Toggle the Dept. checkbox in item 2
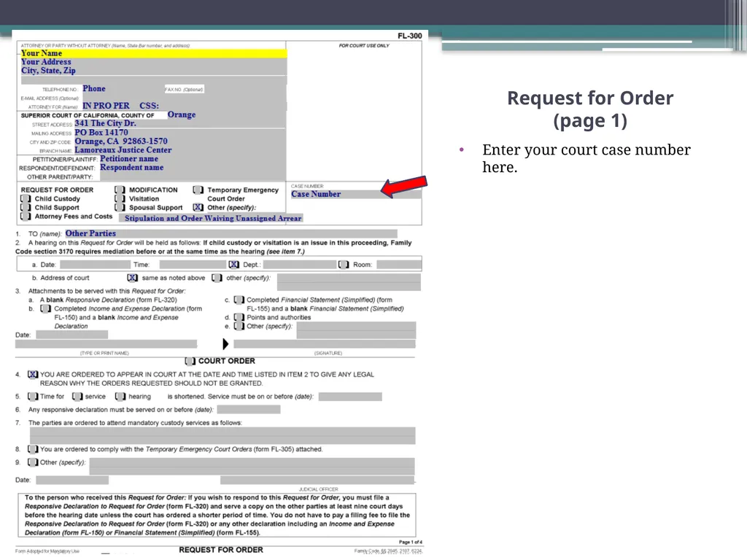The image size is (747, 560). pyautogui.click(x=233, y=264)
